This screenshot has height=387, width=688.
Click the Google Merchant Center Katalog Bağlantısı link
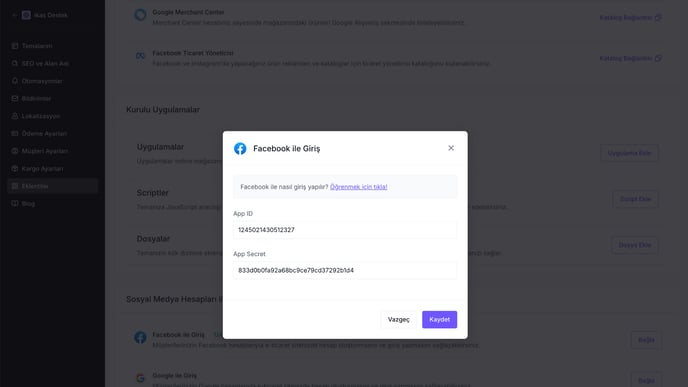tap(630, 18)
